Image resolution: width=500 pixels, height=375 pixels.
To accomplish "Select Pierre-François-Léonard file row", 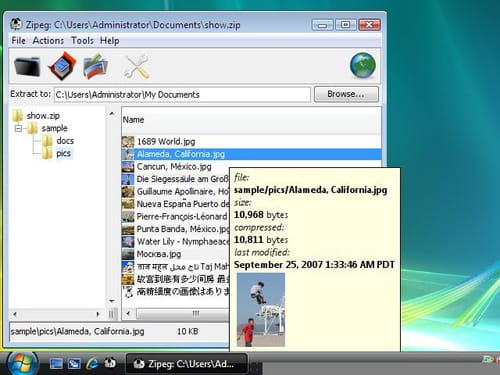I will pyautogui.click(x=175, y=216).
